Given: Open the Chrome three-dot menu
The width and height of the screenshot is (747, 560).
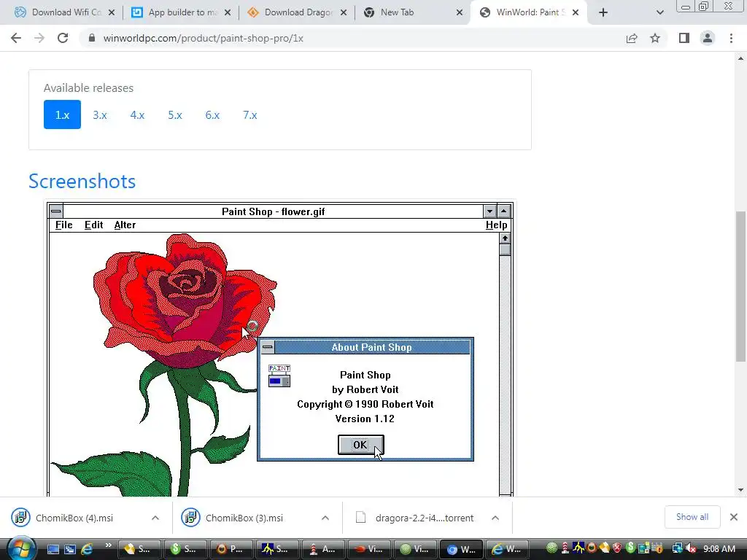Looking at the screenshot, I should tap(731, 38).
